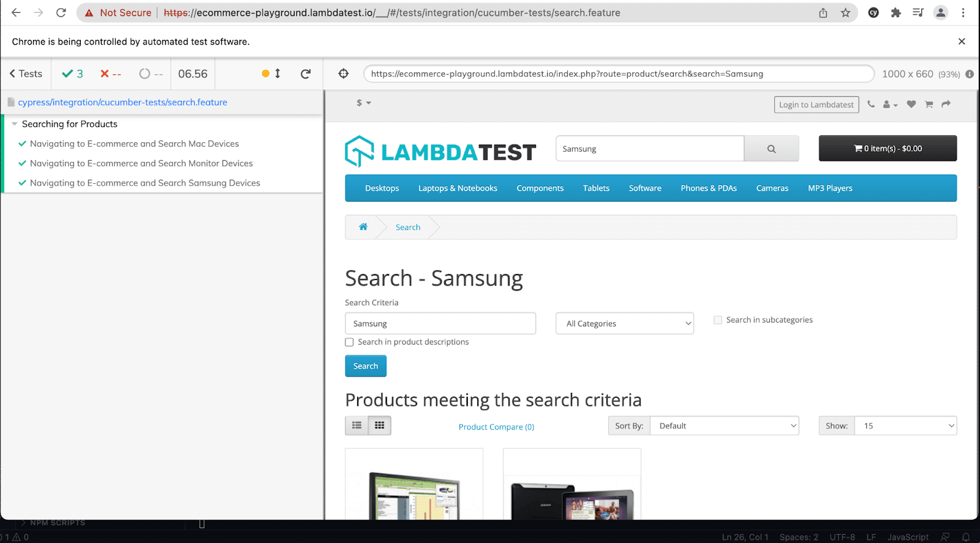Open the 0 item(s) cart button
Image resolution: width=980 pixels, height=543 pixels.
(888, 148)
